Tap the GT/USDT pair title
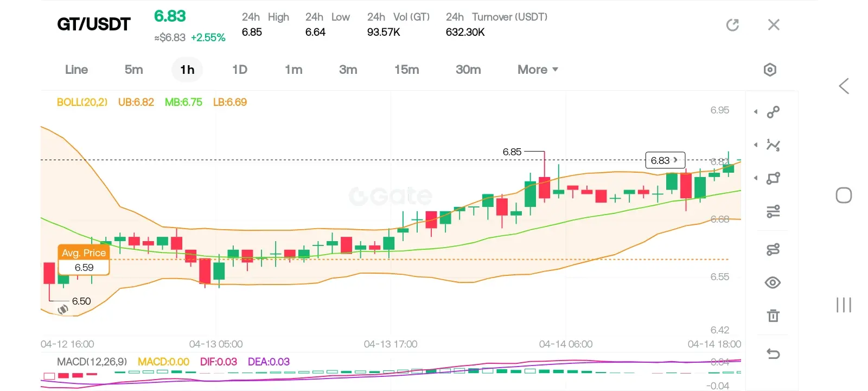868x391 pixels. click(94, 24)
